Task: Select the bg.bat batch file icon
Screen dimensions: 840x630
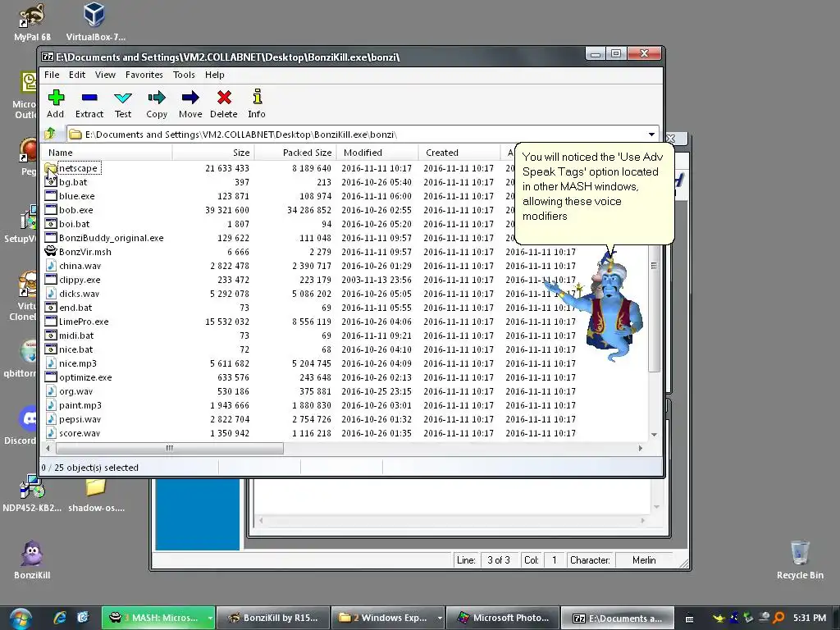Action: pyautogui.click(x=50, y=182)
